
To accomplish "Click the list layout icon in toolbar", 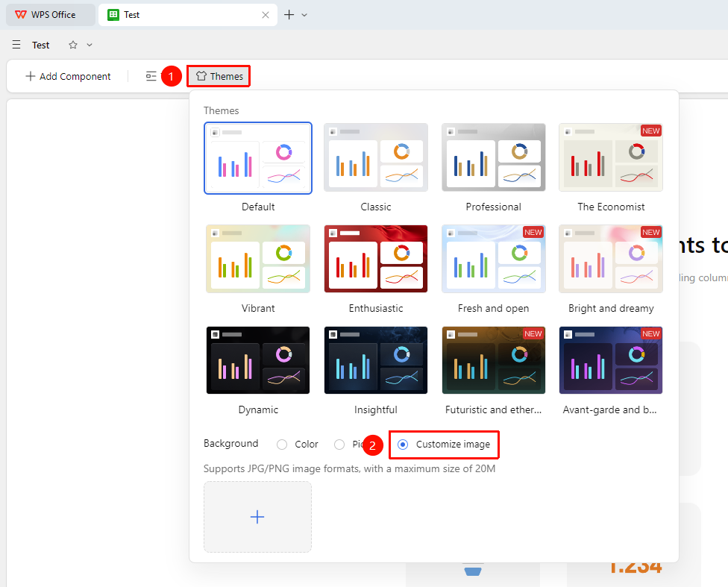I will 151,76.
